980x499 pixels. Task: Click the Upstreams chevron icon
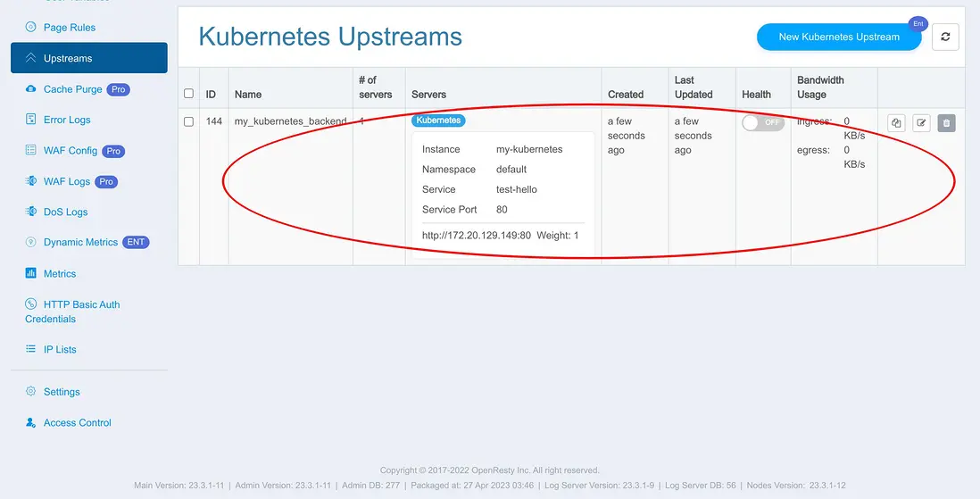click(x=30, y=57)
